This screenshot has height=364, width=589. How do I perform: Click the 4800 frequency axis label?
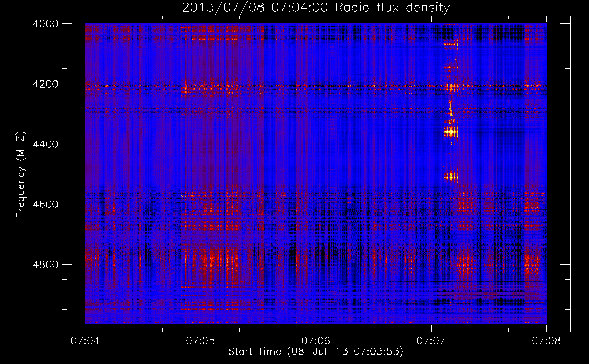[46, 265]
